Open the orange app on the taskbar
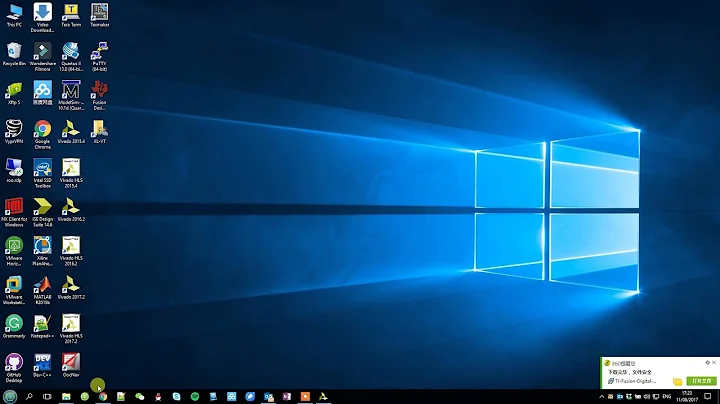720x404 pixels. [305, 397]
